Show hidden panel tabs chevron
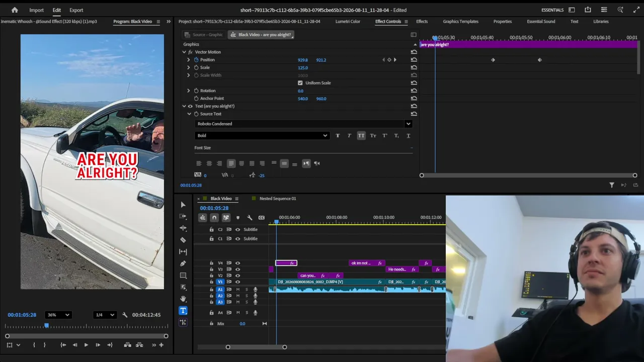This screenshot has height=362, width=644. click(168, 22)
